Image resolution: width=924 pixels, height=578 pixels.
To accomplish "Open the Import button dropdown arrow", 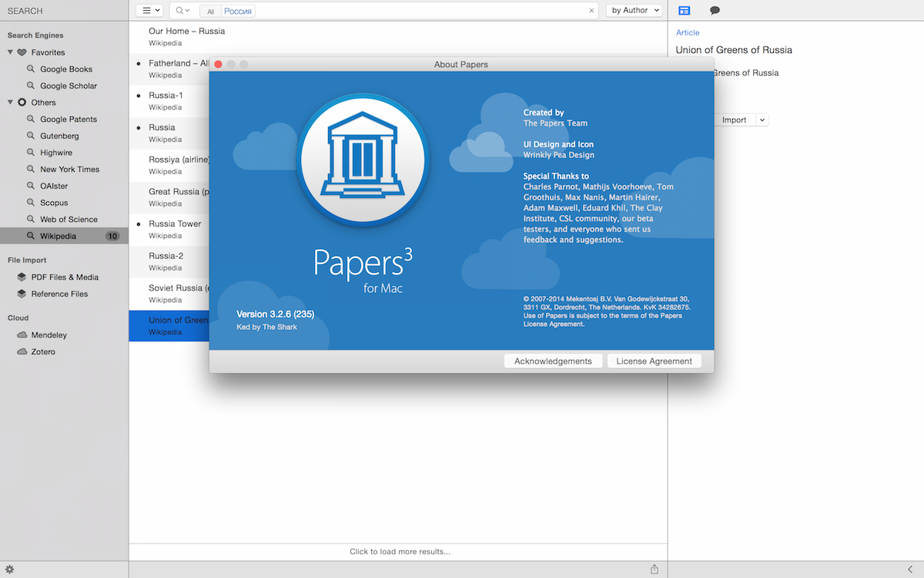I will click(762, 120).
